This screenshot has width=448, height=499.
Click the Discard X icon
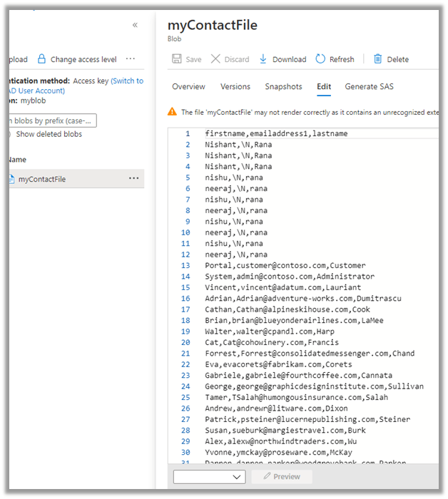(x=215, y=59)
